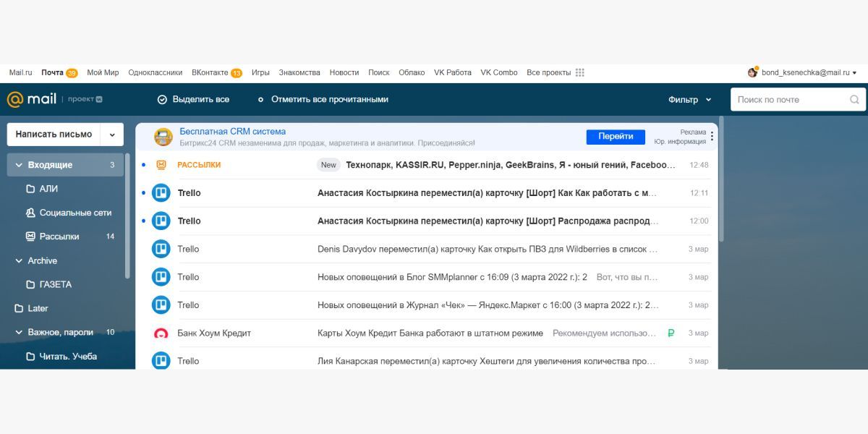Screen dimensions: 868x434
Task: Open the bond_ksenechka@mail.ru account dropdown
Action: [x=809, y=72]
